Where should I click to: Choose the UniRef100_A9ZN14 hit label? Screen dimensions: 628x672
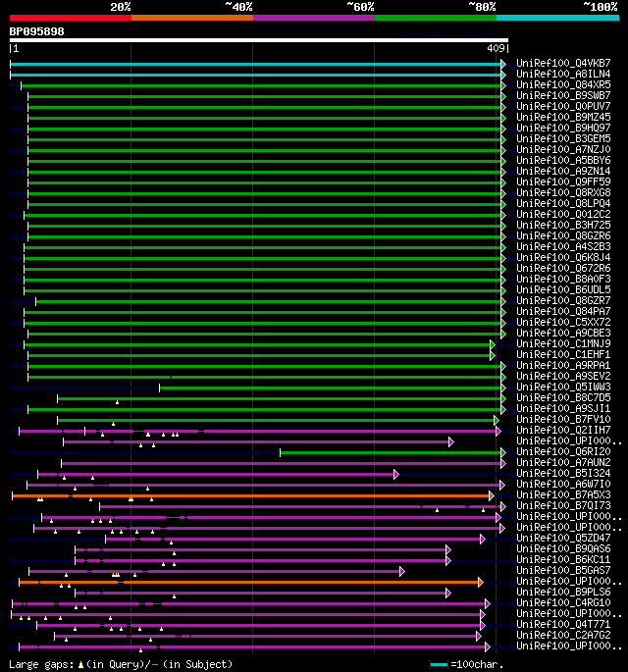click(563, 171)
